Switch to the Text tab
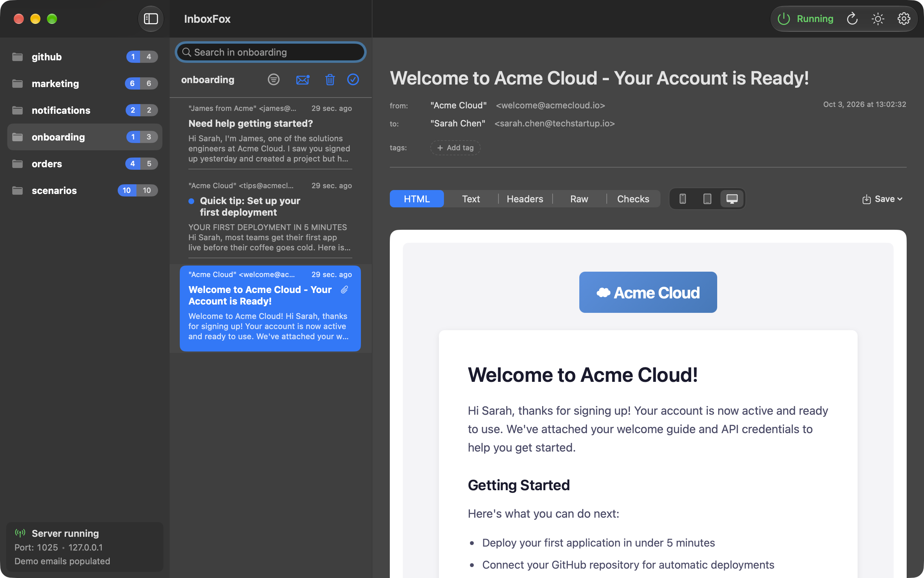This screenshot has width=924, height=578. pyautogui.click(x=471, y=199)
